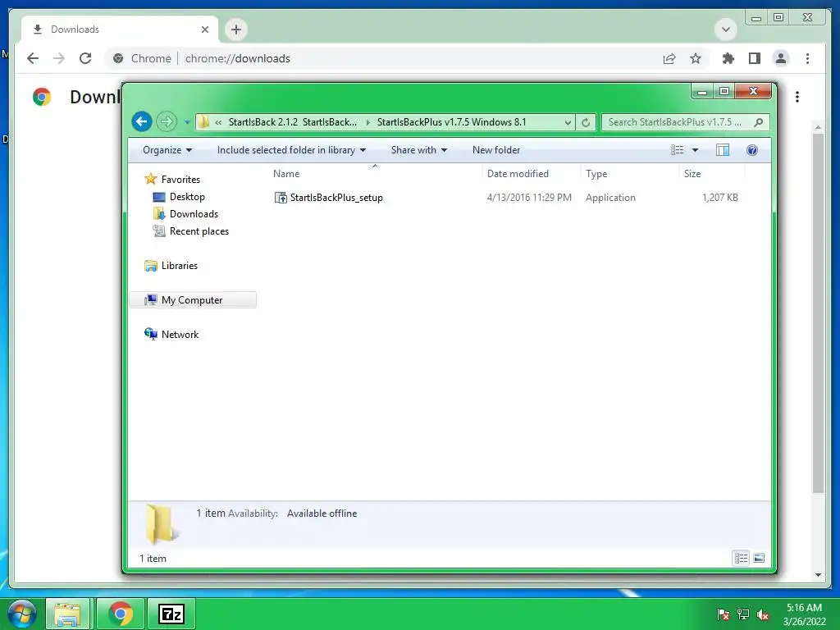Share this page from Chrome's address bar
Viewport: 840px width, 630px height.
[x=669, y=58]
